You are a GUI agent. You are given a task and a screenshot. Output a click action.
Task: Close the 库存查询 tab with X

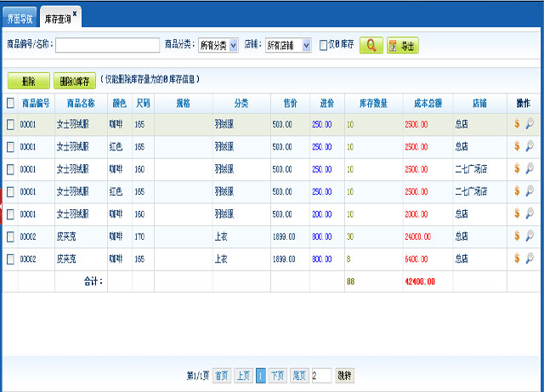click(75, 14)
